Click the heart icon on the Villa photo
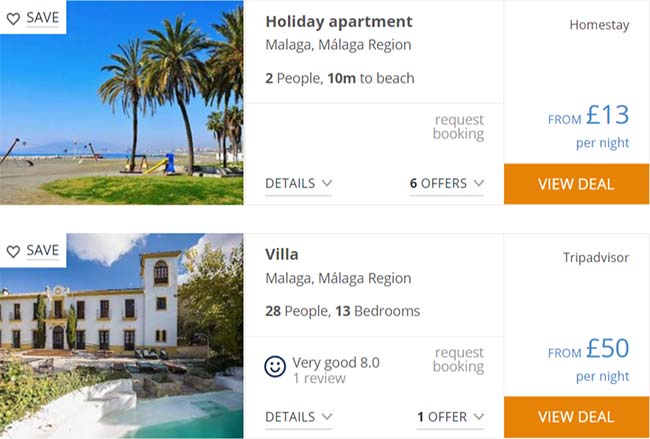This screenshot has height=439, width=650. pos(13,251)
